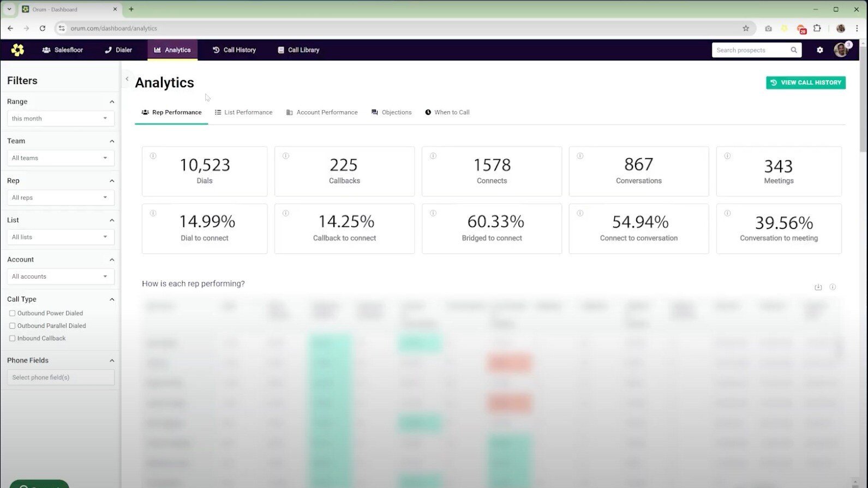Download the rep performance table

pos(818,287)
